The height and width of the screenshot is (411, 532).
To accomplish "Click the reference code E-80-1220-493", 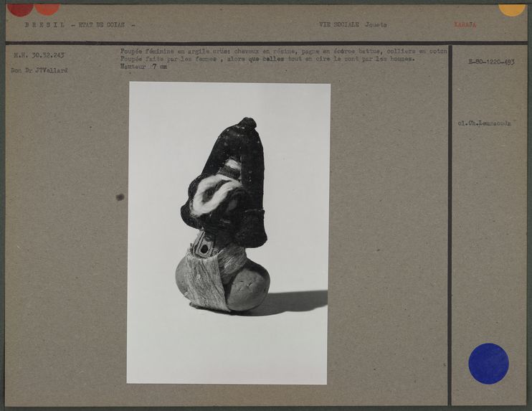I will 491,62.
